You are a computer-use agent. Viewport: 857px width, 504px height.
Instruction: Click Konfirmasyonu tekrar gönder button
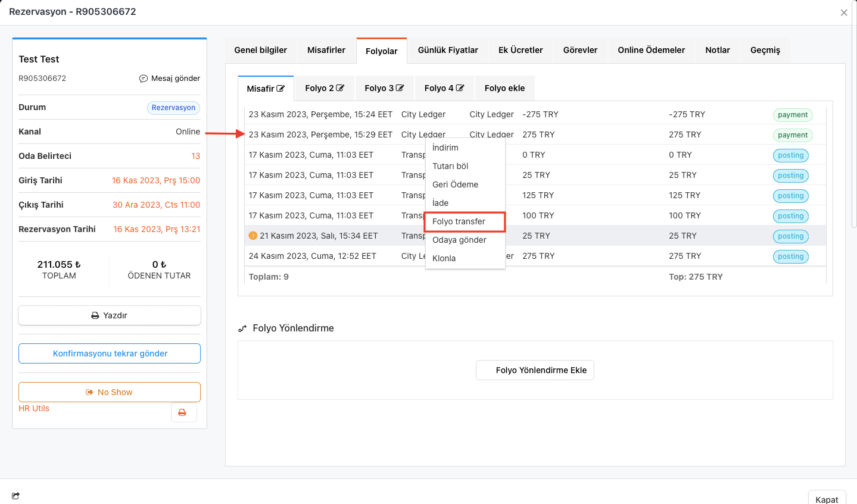tap(110, 353)
